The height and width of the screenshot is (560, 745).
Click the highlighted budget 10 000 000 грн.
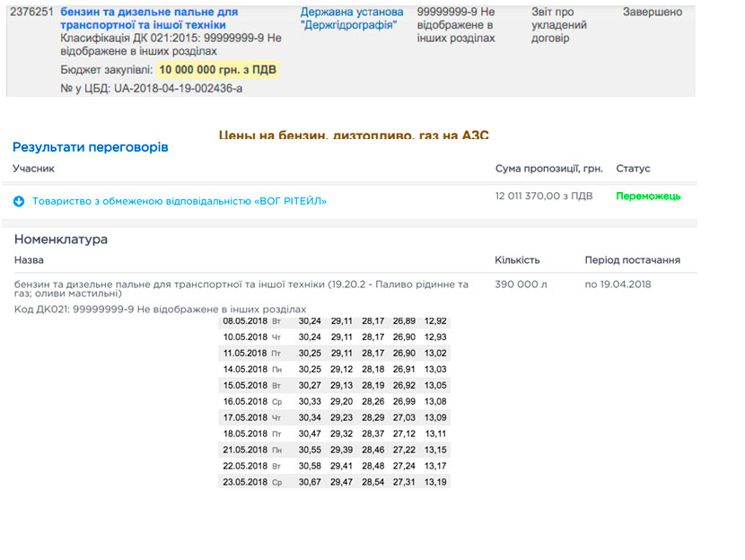pyautogui.click(x=217, y=70)
